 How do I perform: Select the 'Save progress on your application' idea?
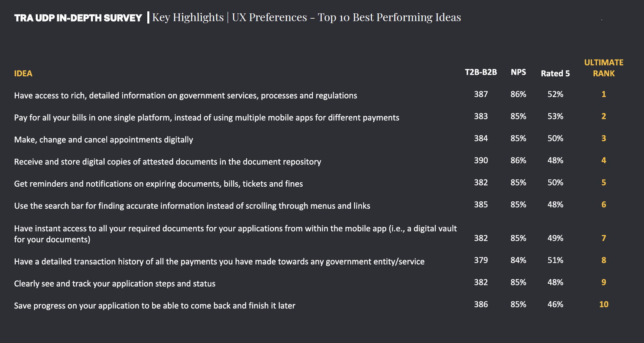click(x=155, y=306)
